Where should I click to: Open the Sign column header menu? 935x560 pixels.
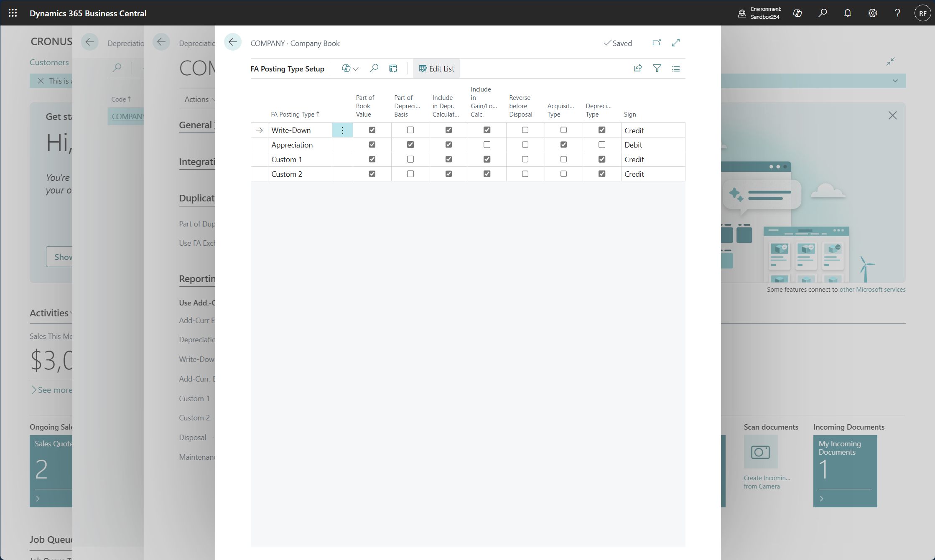(630, 114)
